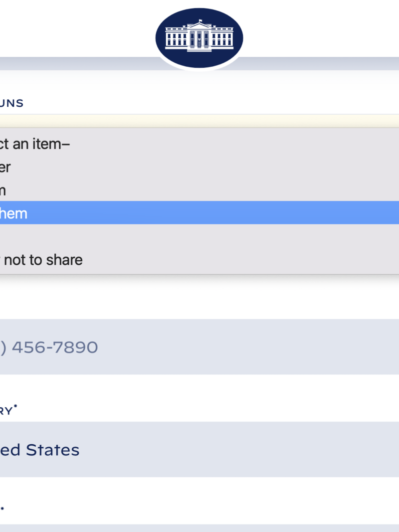The height and width of the screenshot is (532, 399).
Task: Click the Country field label
Action: tap(6, 411)
